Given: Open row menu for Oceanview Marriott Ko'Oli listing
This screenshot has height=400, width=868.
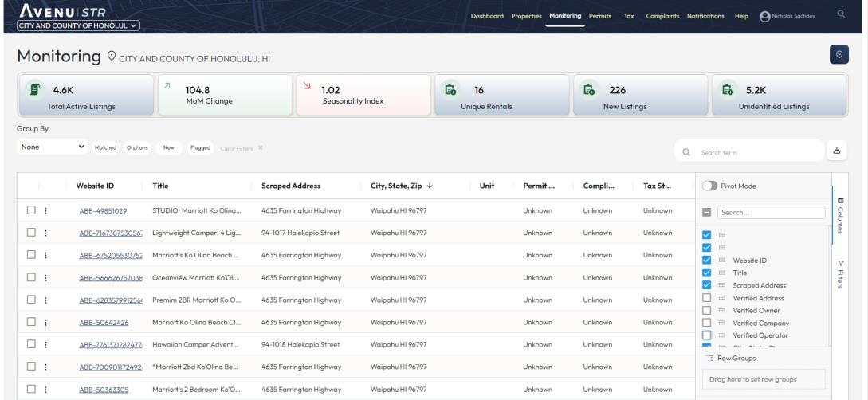Looking at the screenshot, I should pyautogui.click(x=45, y=278).
